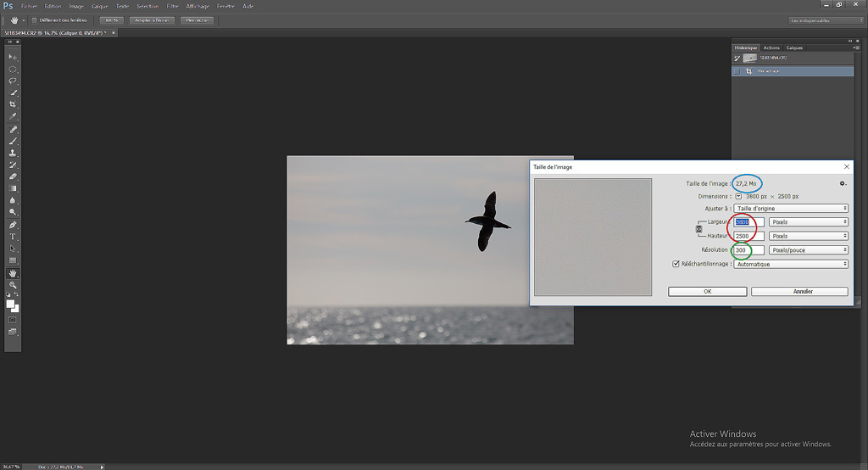Pick the Eyedropper tool

point(13,116)
